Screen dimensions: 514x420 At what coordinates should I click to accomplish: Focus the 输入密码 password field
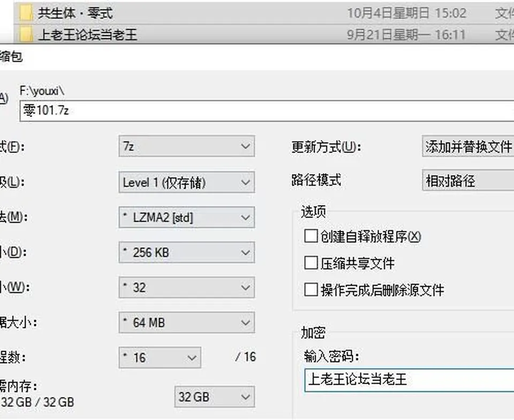[409, 380]
